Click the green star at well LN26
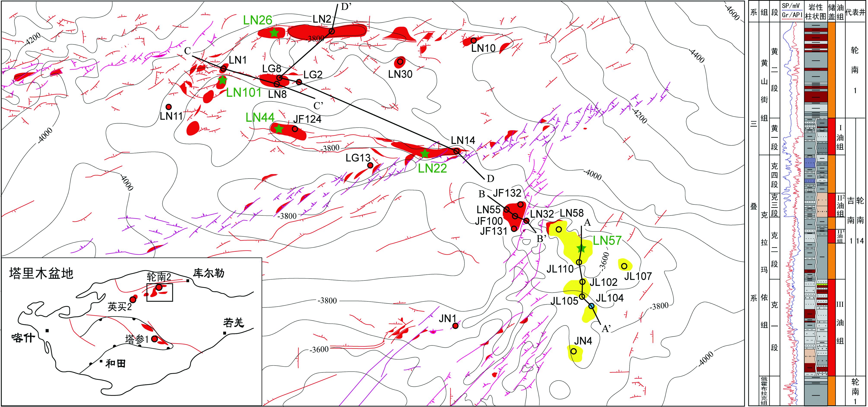This screenshot has width=868, height=407. tap(274, 33)
